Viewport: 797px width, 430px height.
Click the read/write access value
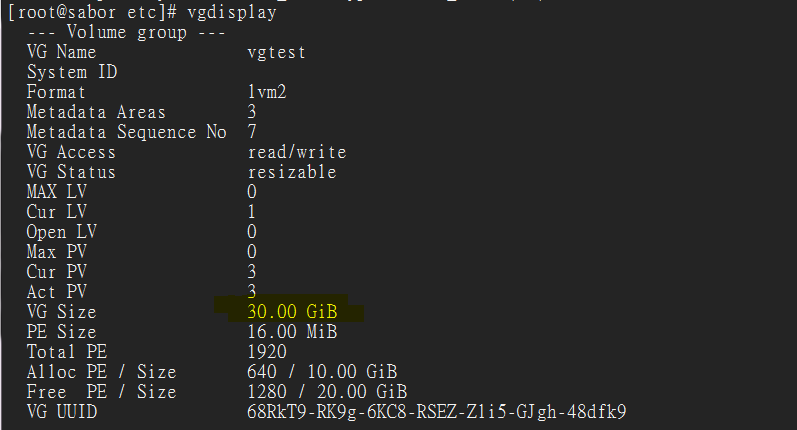tap(297, 152)
